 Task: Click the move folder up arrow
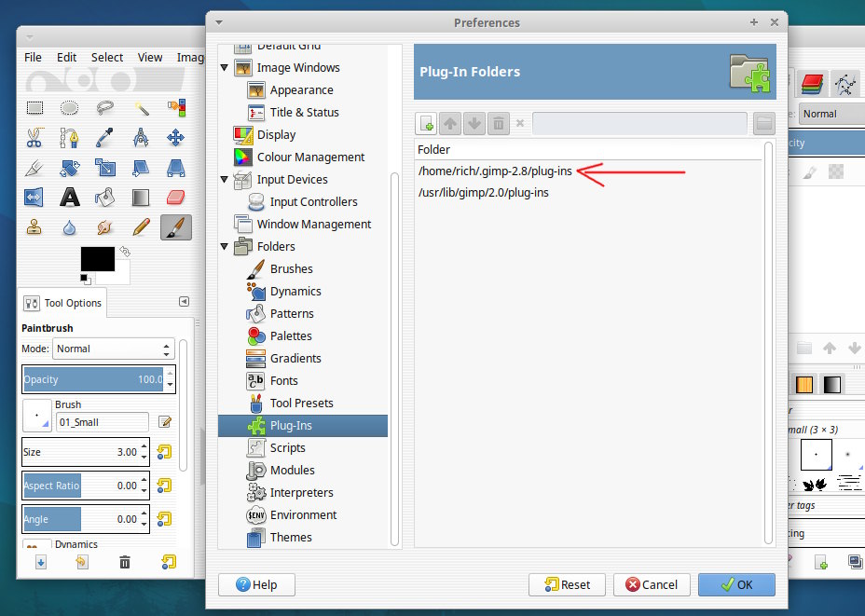(450, 124)
